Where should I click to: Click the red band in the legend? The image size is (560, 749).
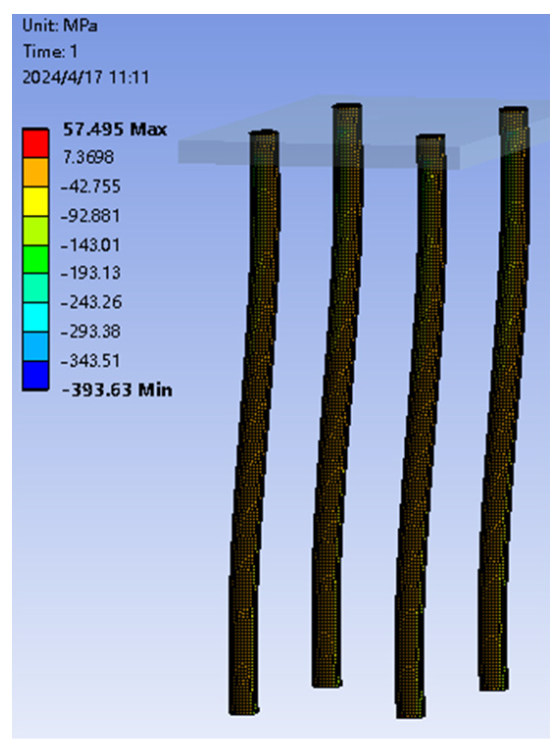(35, 143)
